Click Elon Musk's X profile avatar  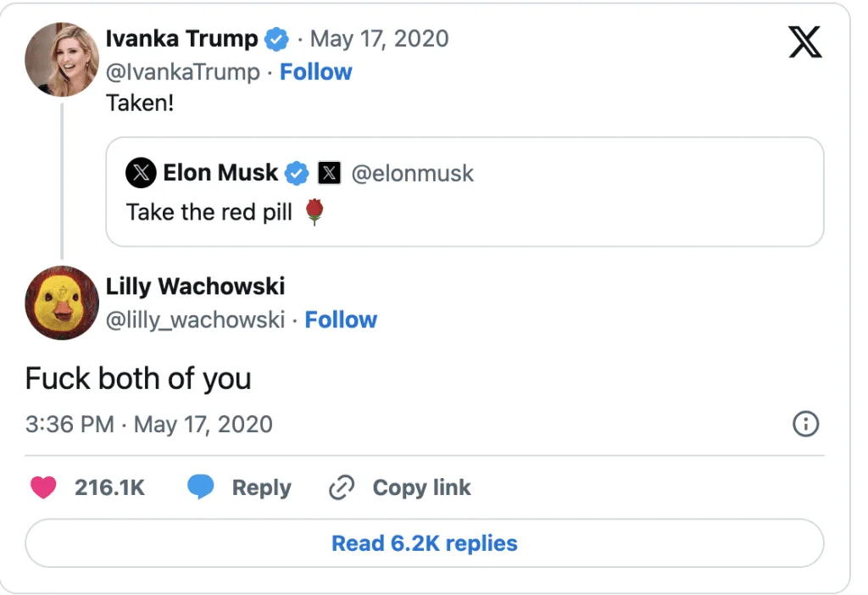point(142,173)
